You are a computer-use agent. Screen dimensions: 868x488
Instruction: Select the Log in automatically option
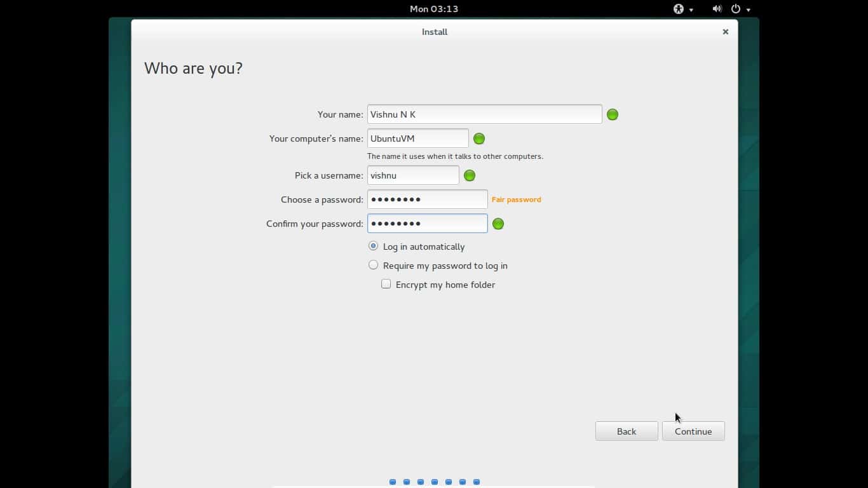(x=374, y=246)
